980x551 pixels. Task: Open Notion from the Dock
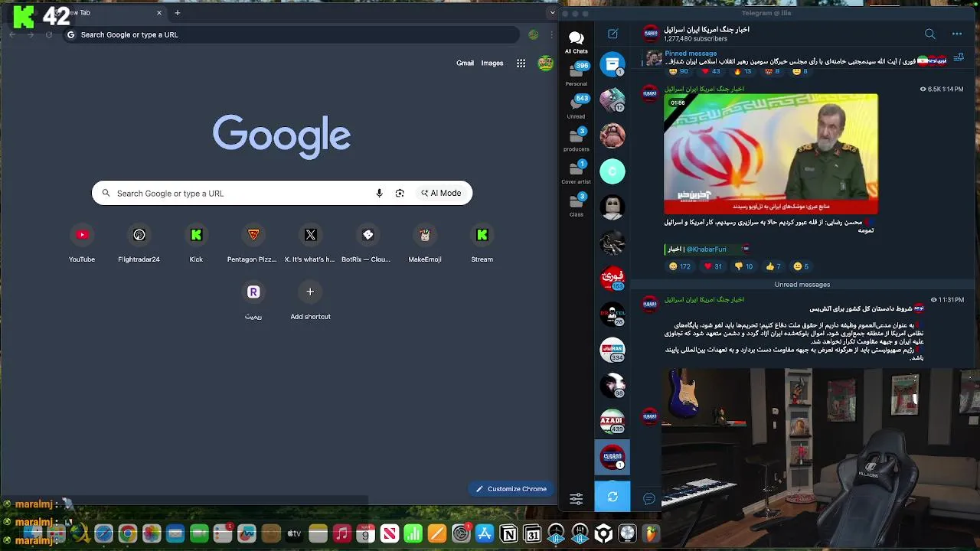coord(508,534)
